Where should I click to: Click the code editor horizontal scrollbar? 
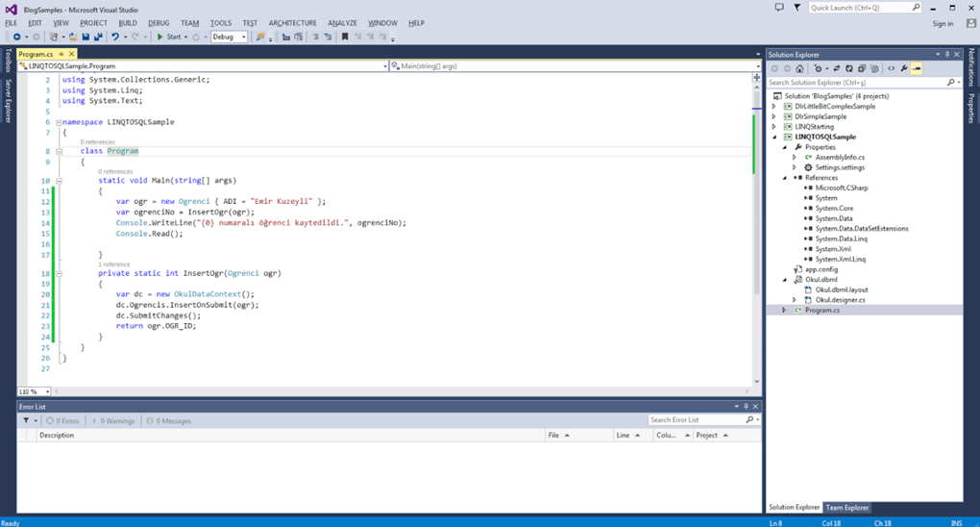tap(404, 391)
